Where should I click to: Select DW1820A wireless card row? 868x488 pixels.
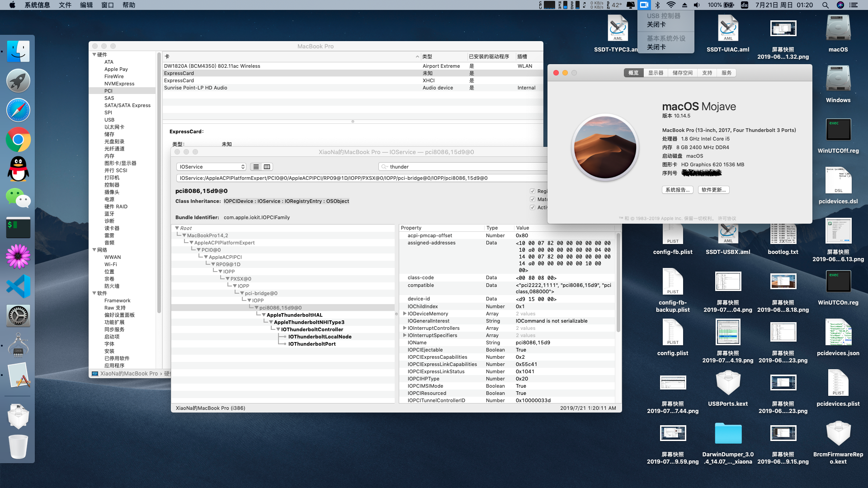pos(353,66)
